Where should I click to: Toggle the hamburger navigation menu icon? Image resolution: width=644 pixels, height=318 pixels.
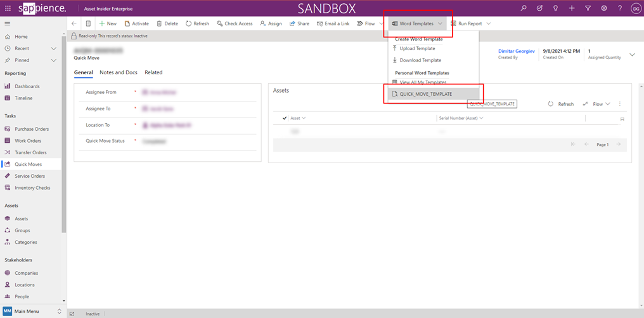(8, 23)
